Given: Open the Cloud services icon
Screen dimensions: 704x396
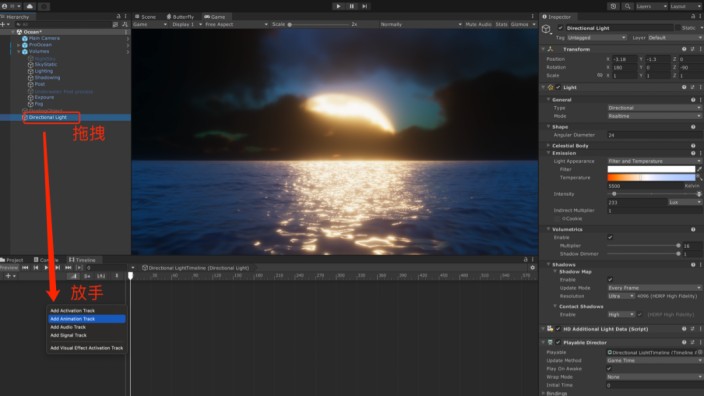Looking at the screenshot, I should (30, 6).
